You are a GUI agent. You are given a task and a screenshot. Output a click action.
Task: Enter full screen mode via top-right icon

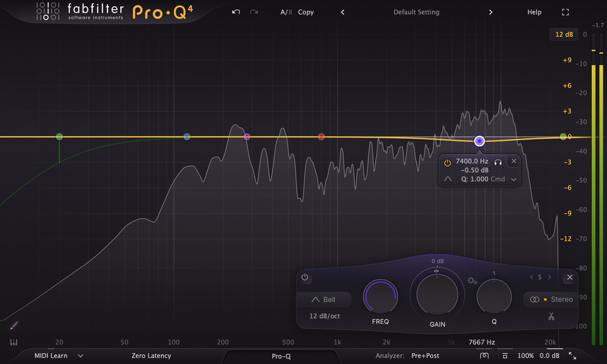click(566, 12)
